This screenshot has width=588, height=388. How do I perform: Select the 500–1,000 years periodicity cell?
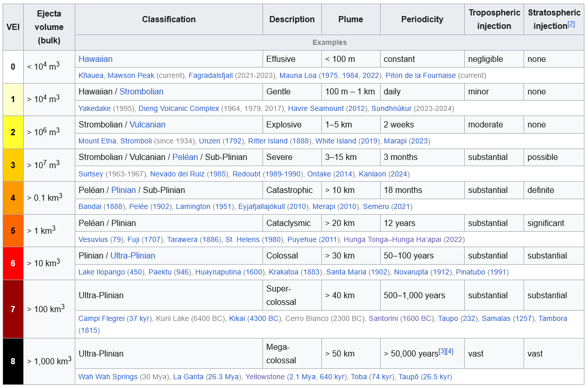pyautogui.click(x=422, y=295)
